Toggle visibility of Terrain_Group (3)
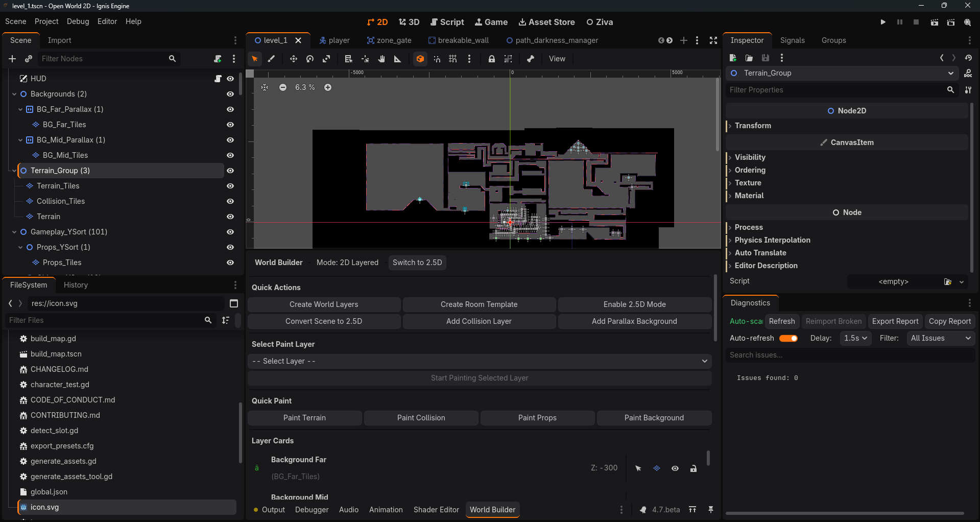The image size is (980, 522). tap(230, 171)
